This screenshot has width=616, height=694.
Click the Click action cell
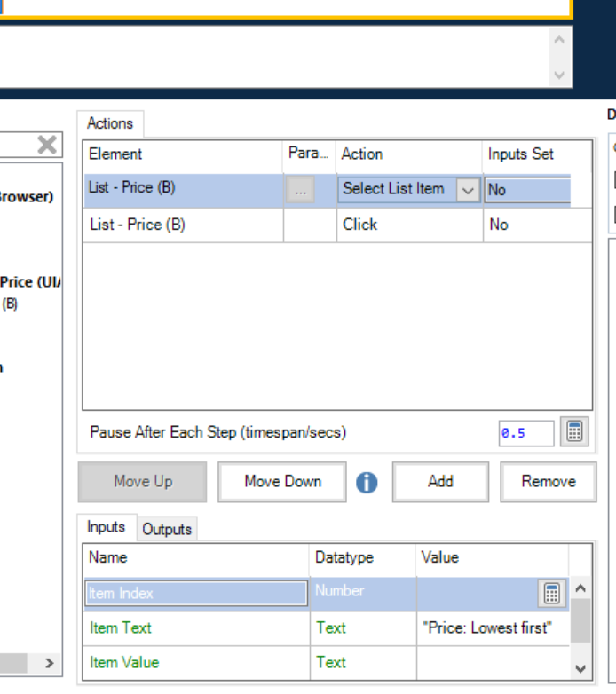(409, 225)
